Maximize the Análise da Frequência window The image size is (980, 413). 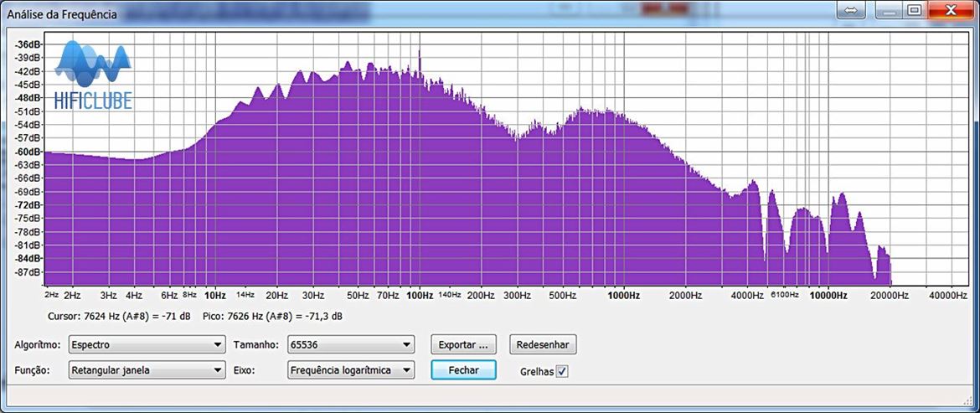click(915, 11)
